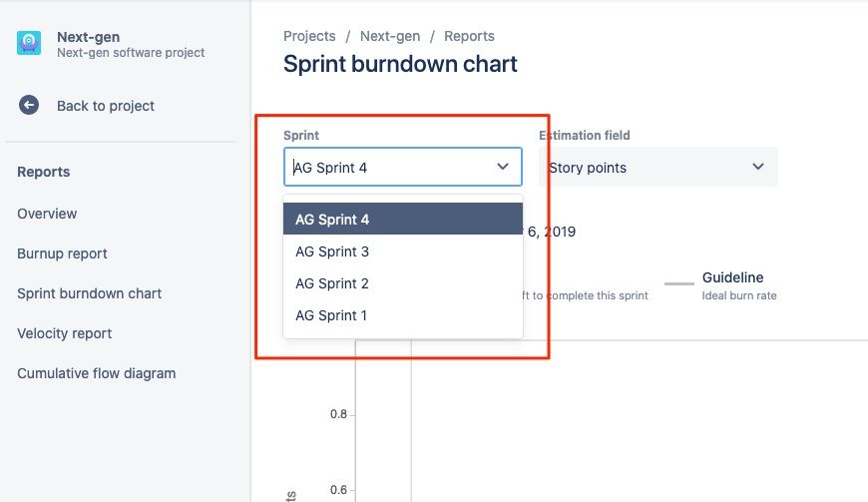
Task: Click Next-gen breadcrumb link
Action: point(390,36)
